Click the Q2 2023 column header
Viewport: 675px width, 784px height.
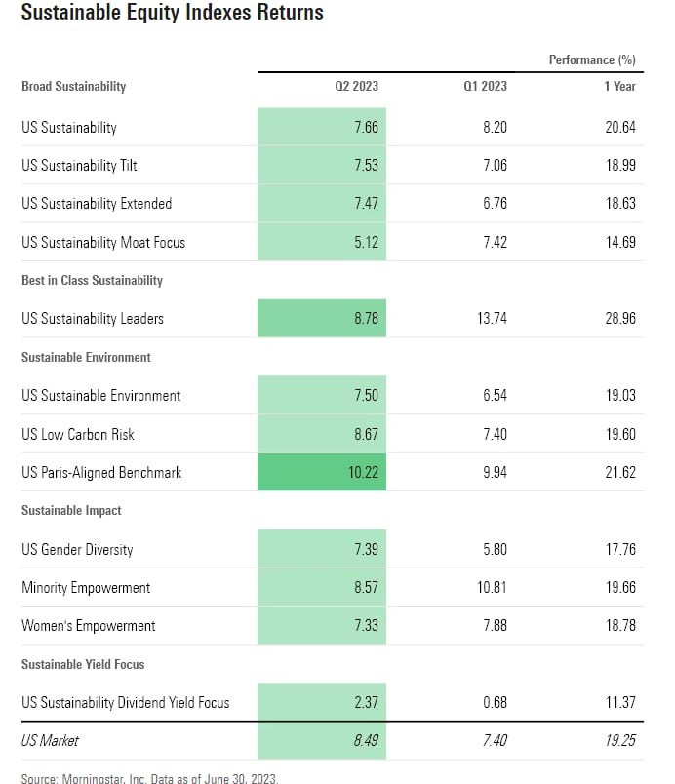356,86
